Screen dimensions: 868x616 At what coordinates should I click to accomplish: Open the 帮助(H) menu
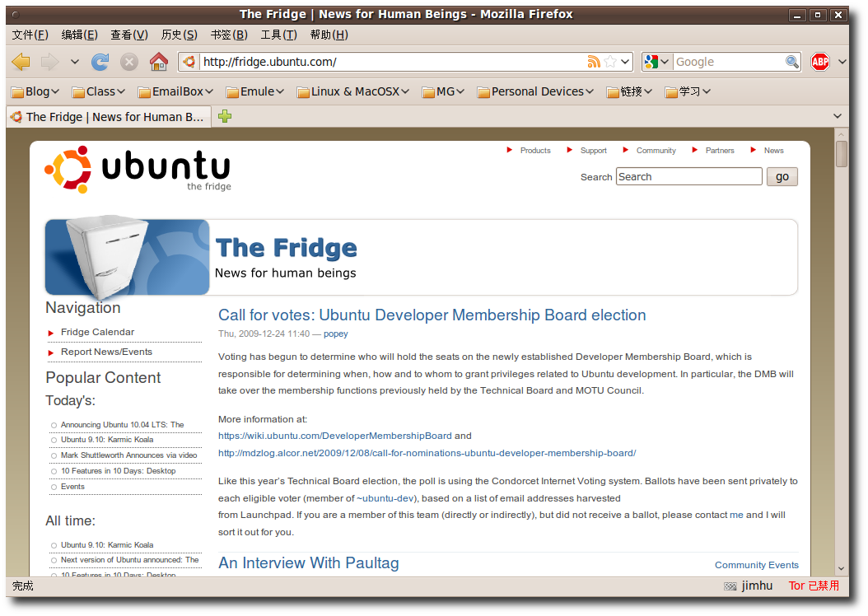329,35
